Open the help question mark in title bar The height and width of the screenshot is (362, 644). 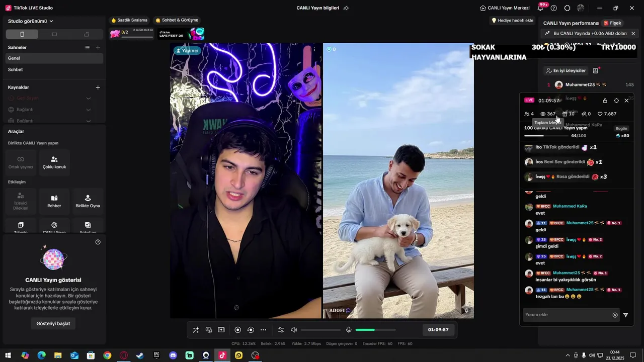click(x=554, y=8)
